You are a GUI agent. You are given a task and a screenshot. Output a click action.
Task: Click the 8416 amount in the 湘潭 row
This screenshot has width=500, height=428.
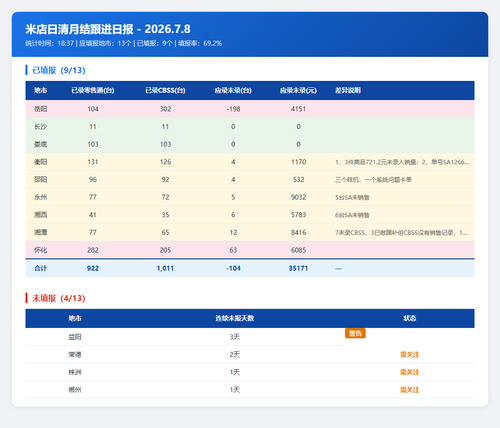298,232
